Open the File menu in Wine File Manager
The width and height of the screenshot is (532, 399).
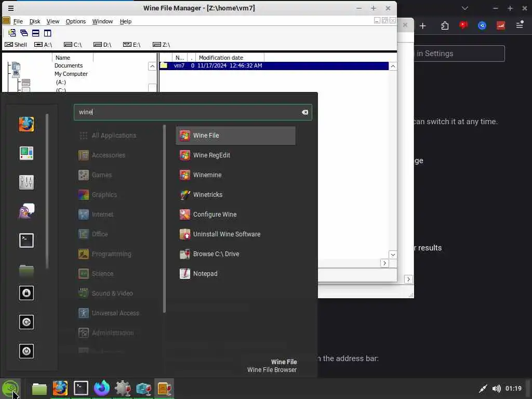tap(18, 21)
